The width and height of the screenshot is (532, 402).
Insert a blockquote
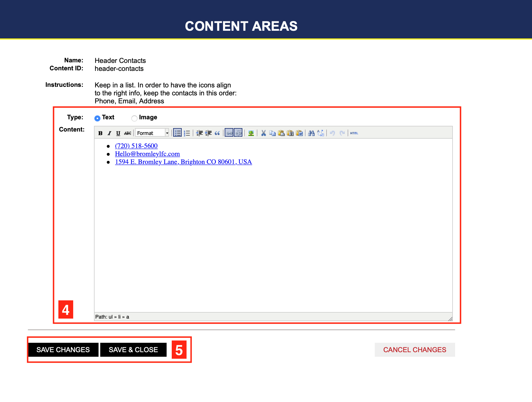point(217,133)
